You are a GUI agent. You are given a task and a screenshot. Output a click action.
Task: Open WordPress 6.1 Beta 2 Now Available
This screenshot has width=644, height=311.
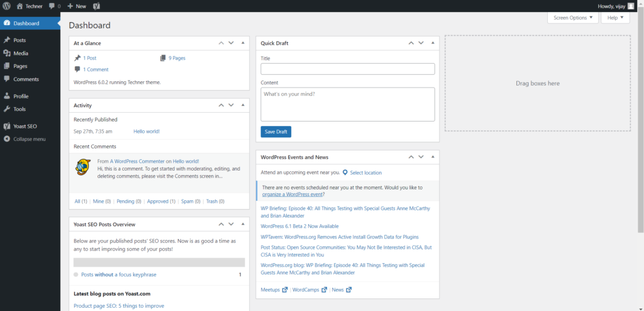[299, 226]
